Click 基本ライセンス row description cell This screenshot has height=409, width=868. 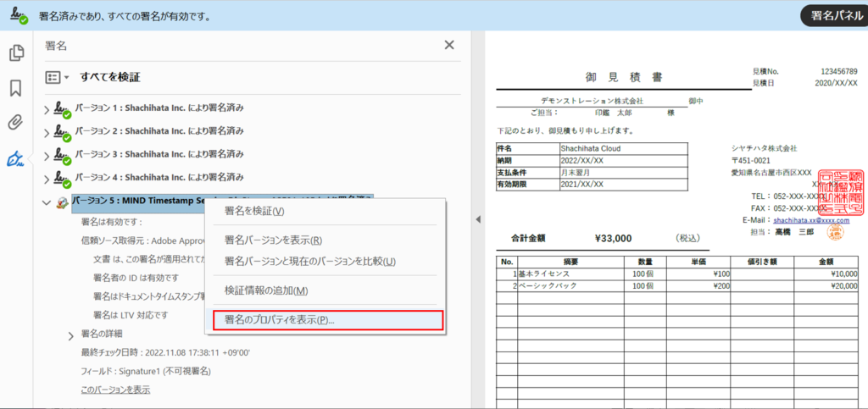pos(570,274)
